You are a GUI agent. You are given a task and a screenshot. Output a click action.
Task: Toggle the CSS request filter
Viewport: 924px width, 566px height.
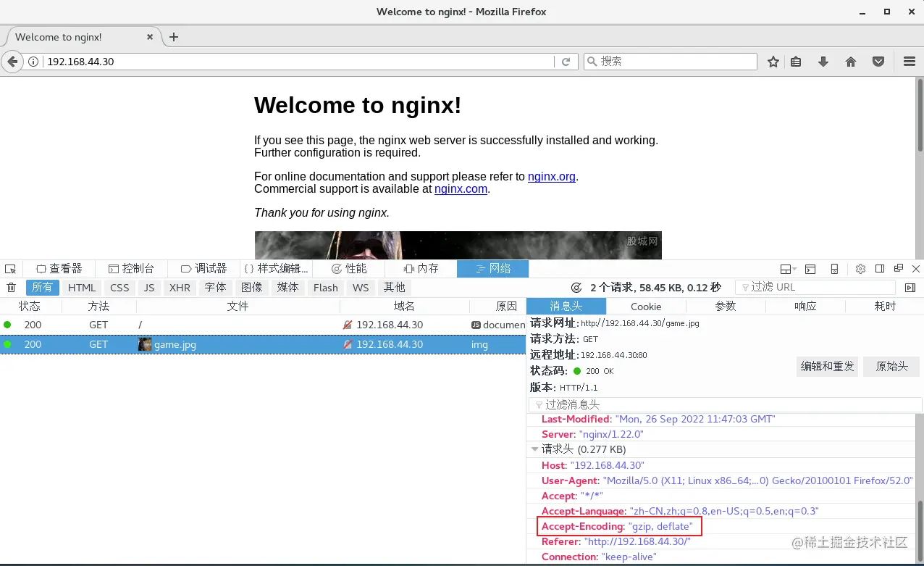[119, 288]
